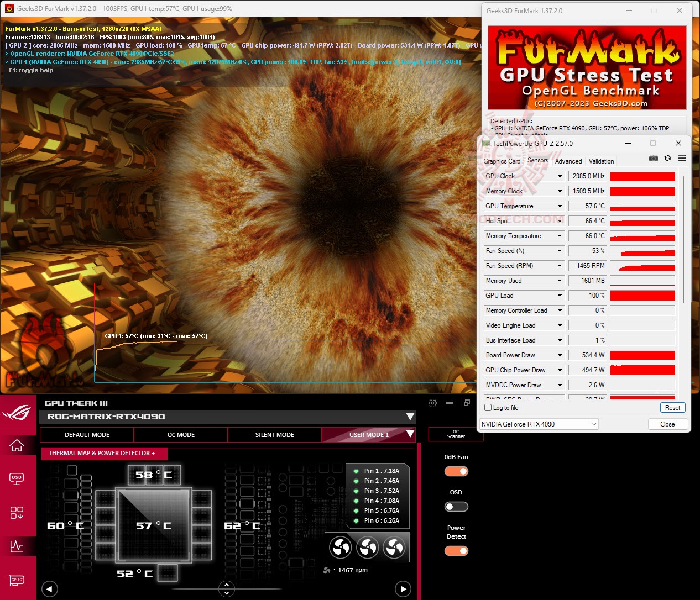Viewport: 700px width, 600px height.
Task: Go to the previous GPU Tweak panel page
Action: pos(50,589)
